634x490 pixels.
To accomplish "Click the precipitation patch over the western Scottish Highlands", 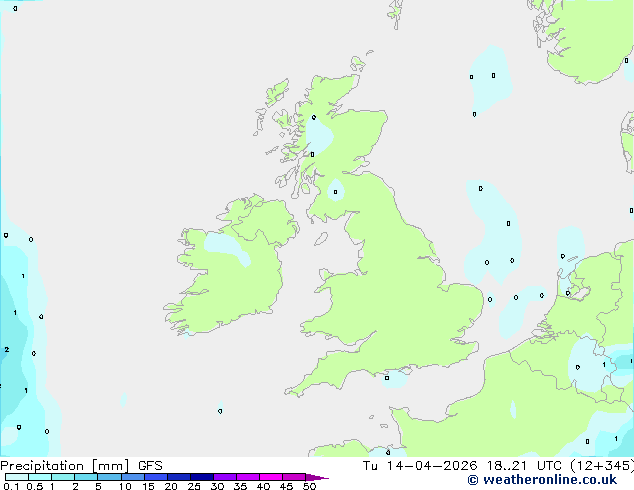I will [x=319, y=136].
